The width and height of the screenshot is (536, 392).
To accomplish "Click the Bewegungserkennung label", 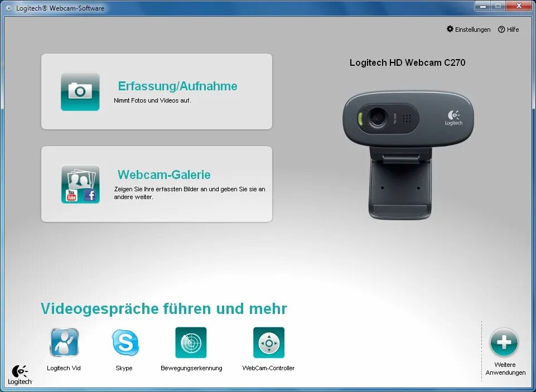I will tap(191, 369).
